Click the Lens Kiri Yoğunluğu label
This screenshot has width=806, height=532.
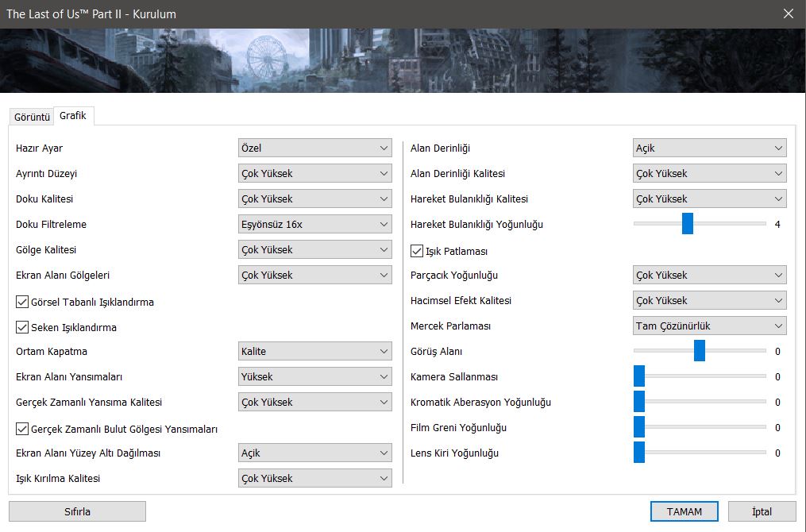point(454,453)
